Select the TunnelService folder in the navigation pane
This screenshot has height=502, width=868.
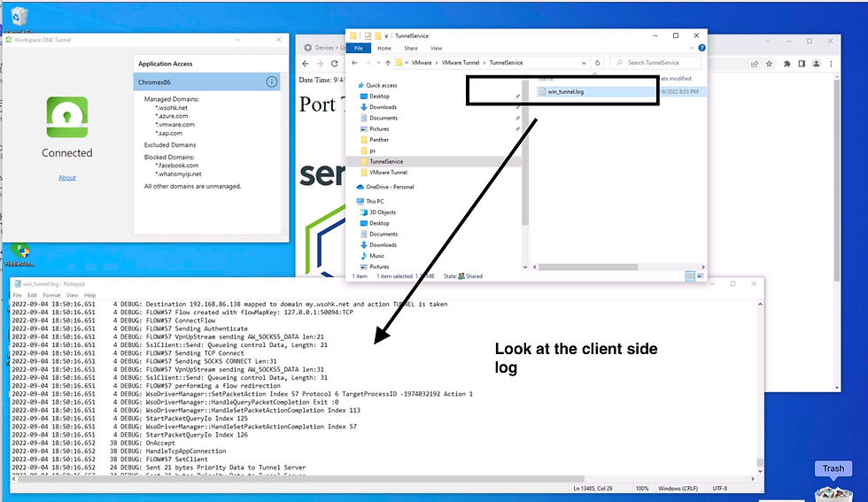[x=382, y=162]
